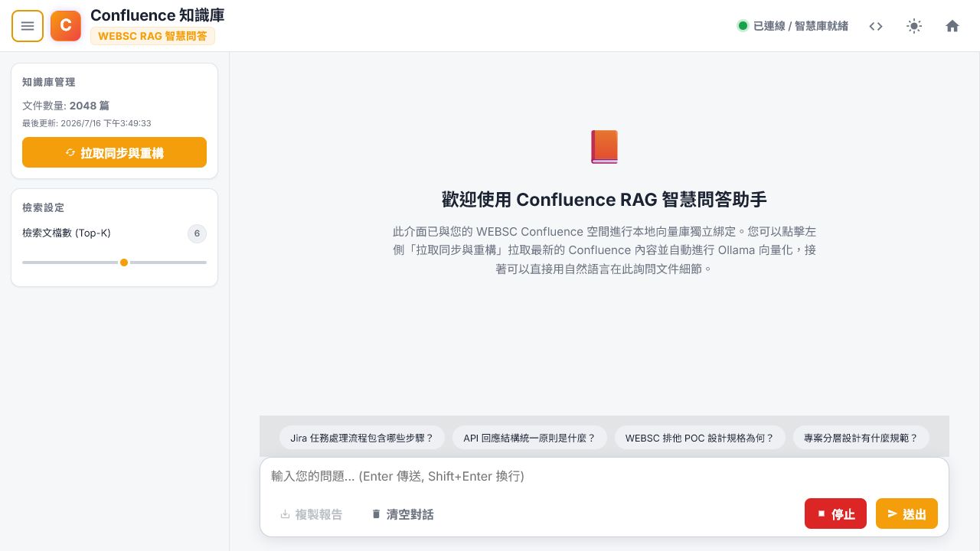Click the WEBSC RAG 智慧問答 badge
This screenshot has width=980, height=551.
pyautogui.click(x=152, y=36)
